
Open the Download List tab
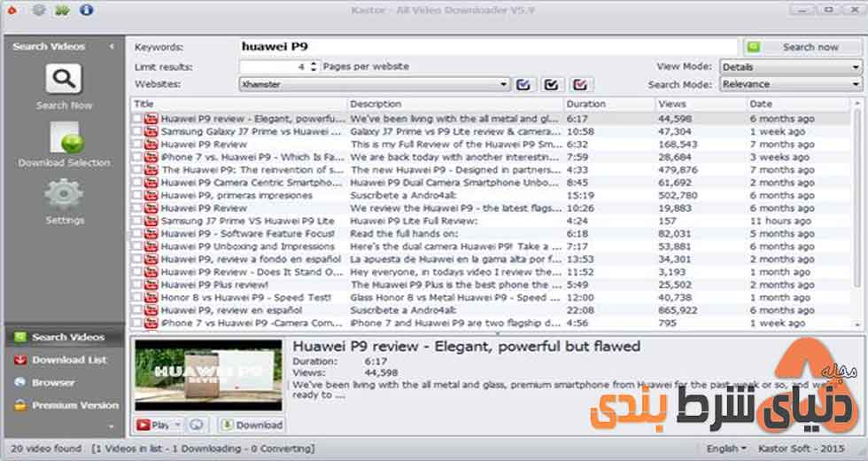pyautogui.click(x=66, y=360)
